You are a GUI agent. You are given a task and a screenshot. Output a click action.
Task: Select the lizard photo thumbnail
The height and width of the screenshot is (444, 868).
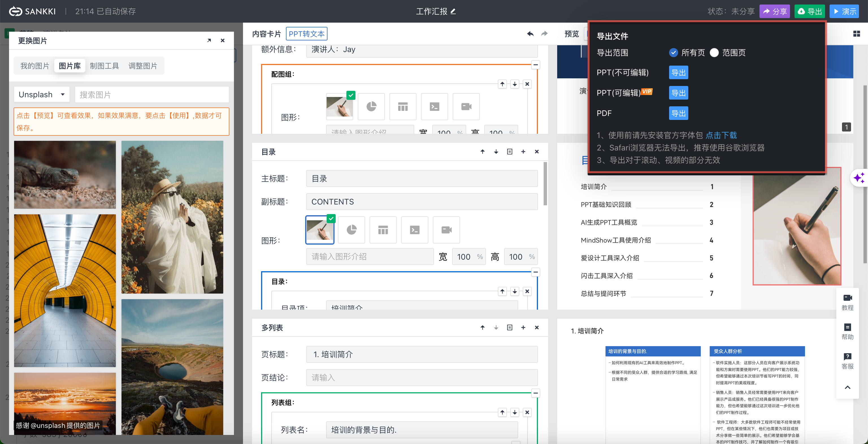(x=65, y=175)
